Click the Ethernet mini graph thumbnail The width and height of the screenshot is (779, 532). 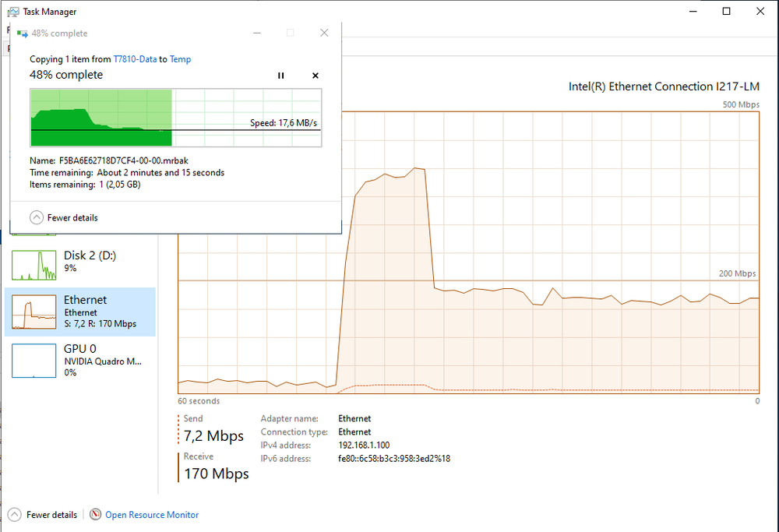click(33, 312)
